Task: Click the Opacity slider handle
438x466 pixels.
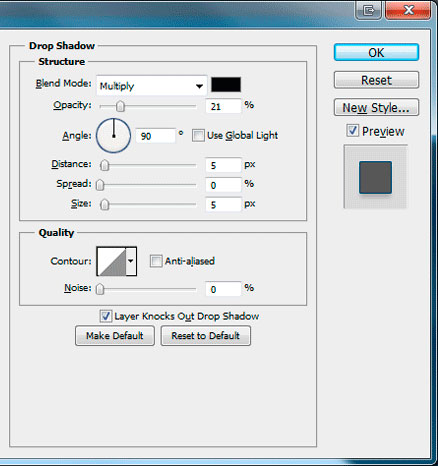Action: pos(120,106)
